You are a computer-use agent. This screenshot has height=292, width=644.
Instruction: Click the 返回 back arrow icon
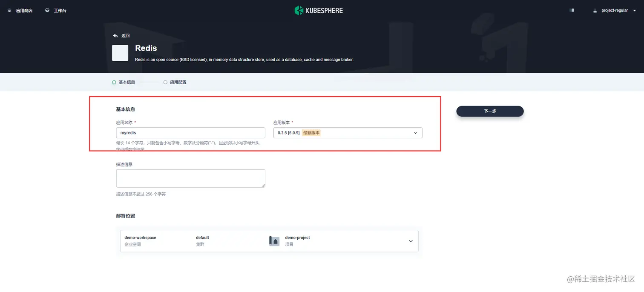(x=115, y=36)
